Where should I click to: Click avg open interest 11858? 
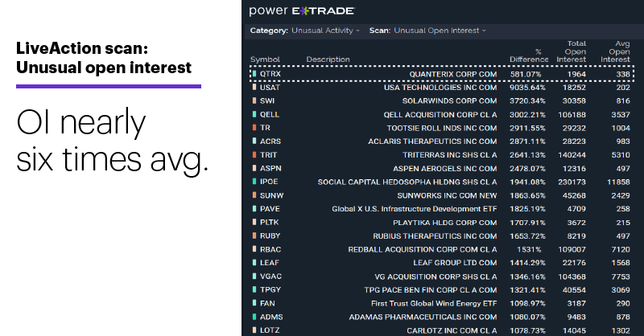pos(618,182)
